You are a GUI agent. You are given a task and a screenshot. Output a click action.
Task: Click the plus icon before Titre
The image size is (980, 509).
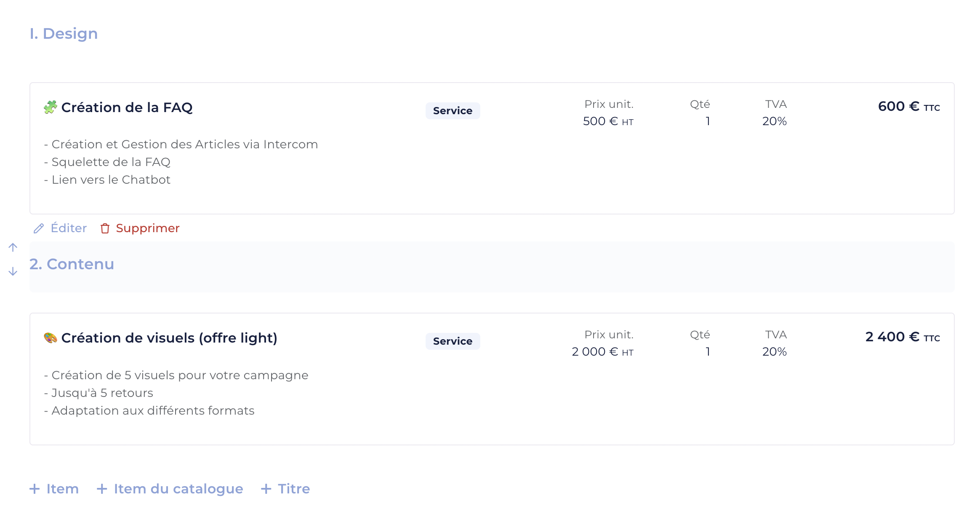(266, 489)
